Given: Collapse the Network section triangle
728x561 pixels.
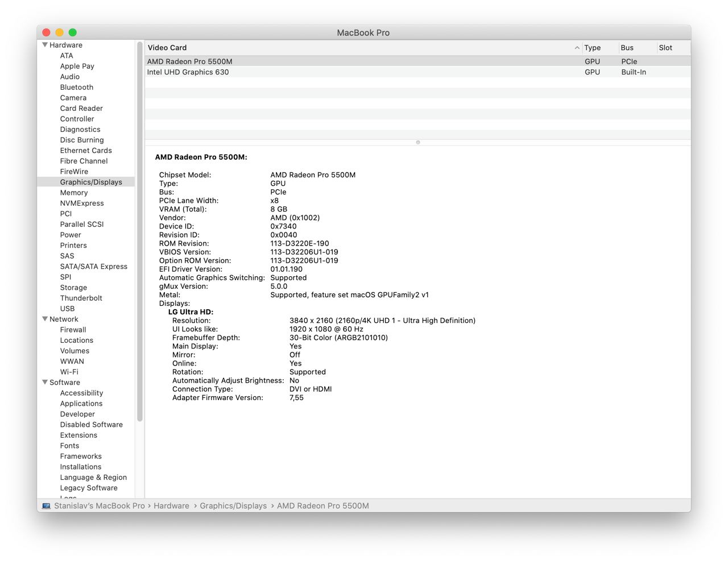Looking at the screenshot, I should pyautogui.click(x=45, y=319).
